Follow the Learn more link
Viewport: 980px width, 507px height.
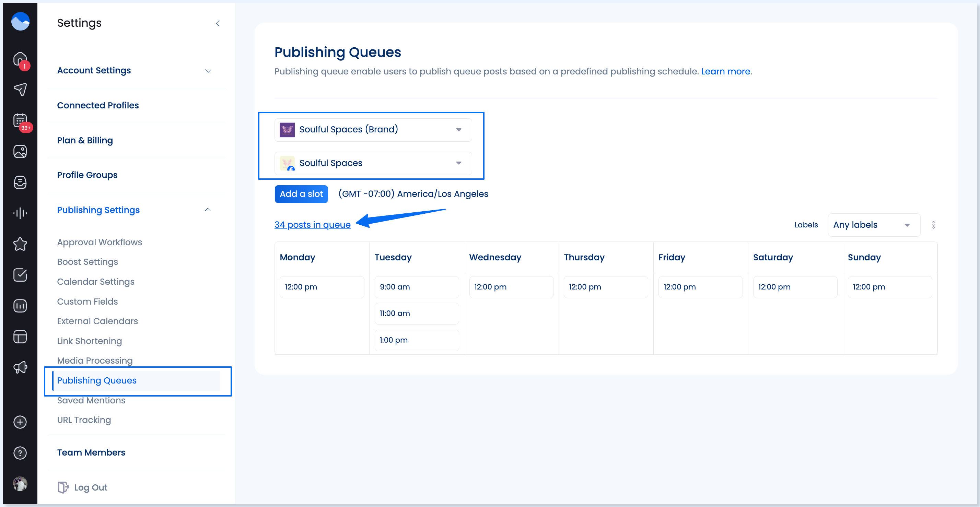click(x=725, y=71)
